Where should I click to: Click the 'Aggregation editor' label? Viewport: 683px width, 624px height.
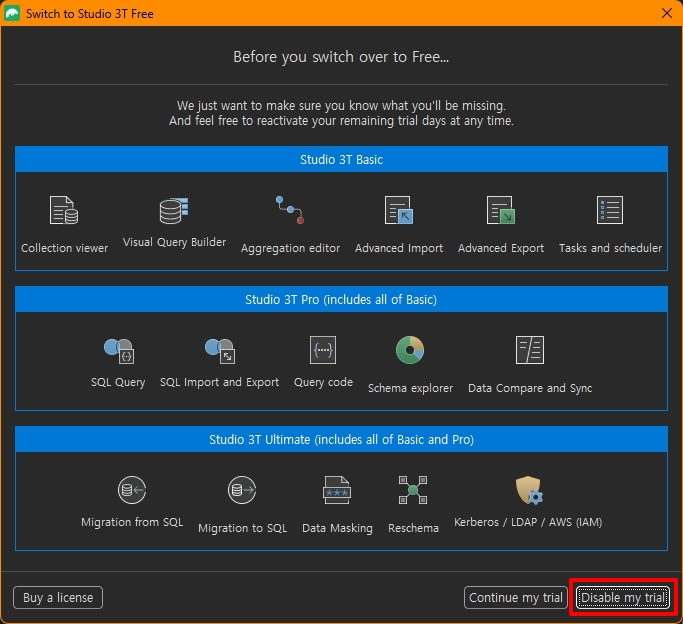tap(291, 248)
